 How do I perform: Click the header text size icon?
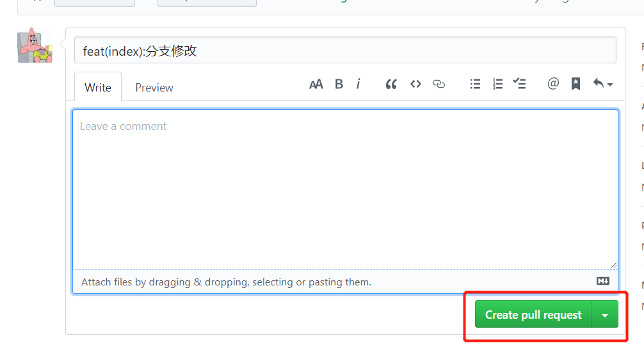tap(316, 84)
